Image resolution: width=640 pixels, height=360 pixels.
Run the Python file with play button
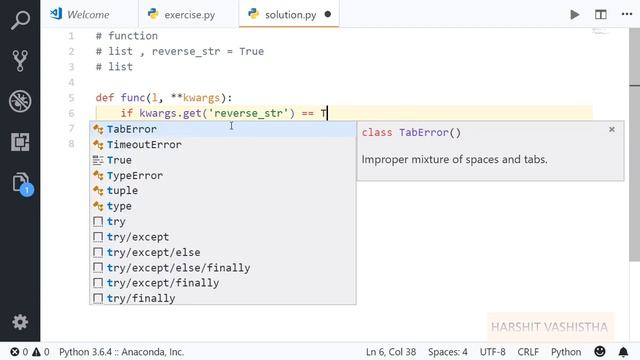(x=575, y=15)
